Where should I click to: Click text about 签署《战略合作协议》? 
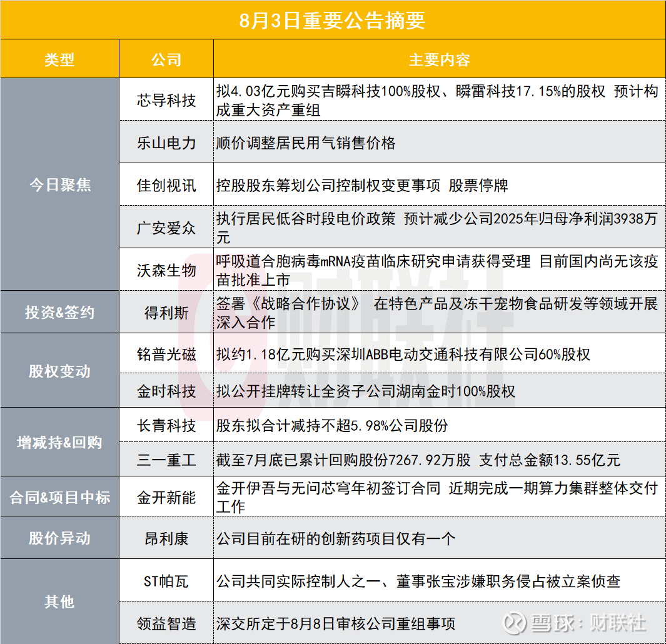pyautogui.click(x=437, y=313)
